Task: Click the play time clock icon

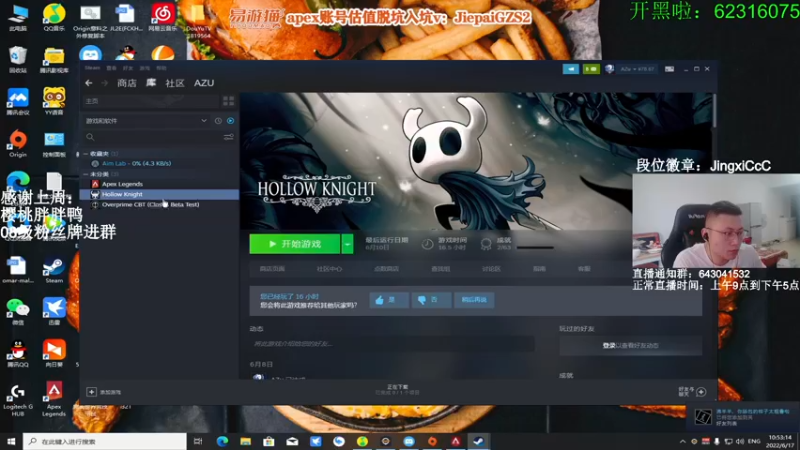Action: point(427,244)
